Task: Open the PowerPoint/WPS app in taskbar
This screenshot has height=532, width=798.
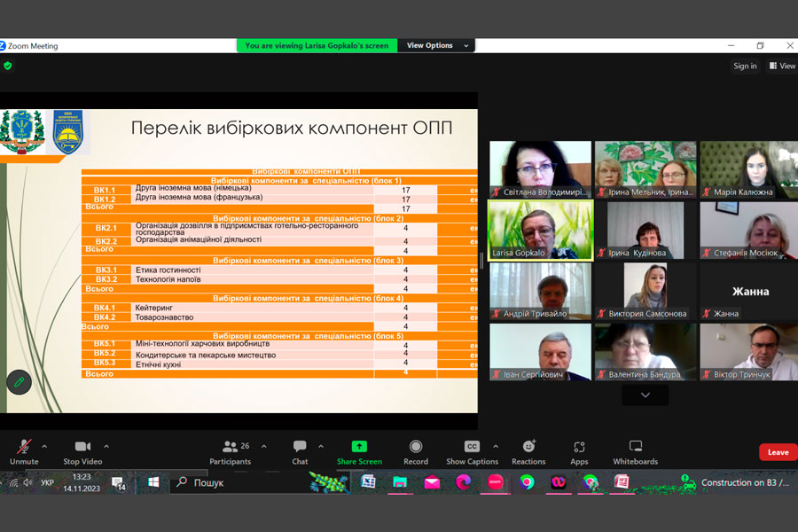Action: [x=622, y=482]
